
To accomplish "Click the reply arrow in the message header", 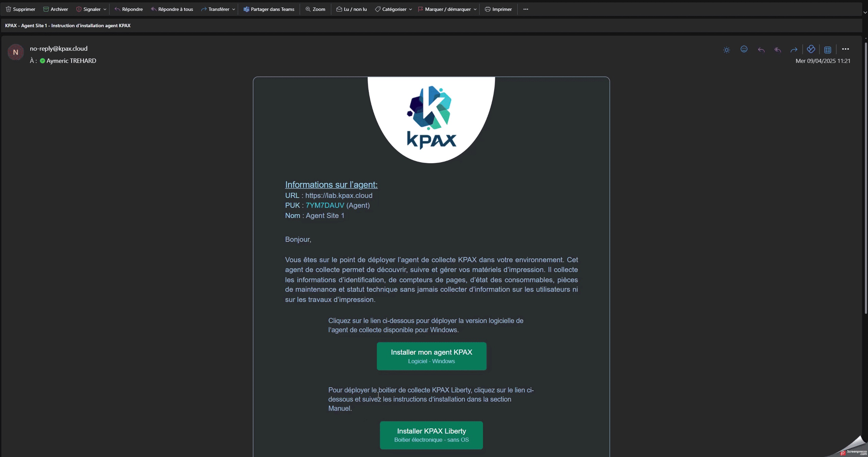I will (761, 50).
